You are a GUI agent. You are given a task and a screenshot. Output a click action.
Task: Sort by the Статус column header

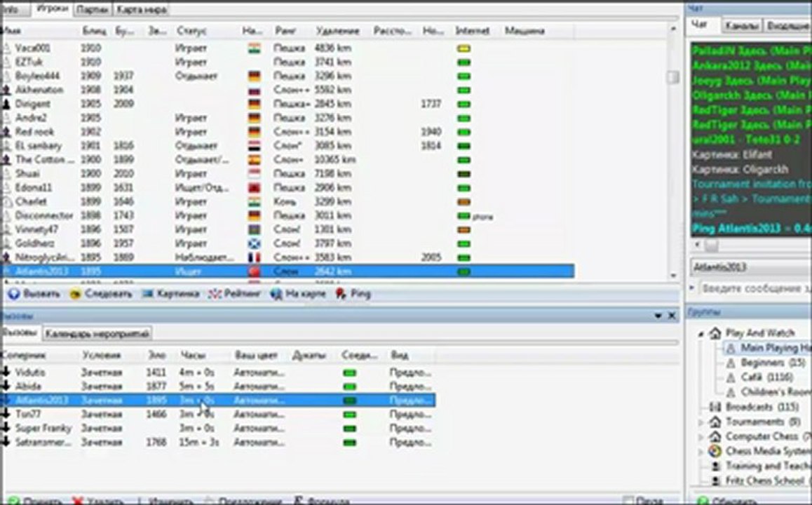pos(191,31)
